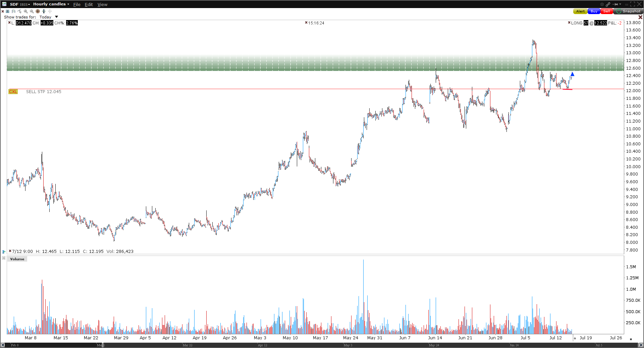Close the quote line with last price
This screenshot has height=348, width=644.
pyautogui.click(x=9, y=23)
